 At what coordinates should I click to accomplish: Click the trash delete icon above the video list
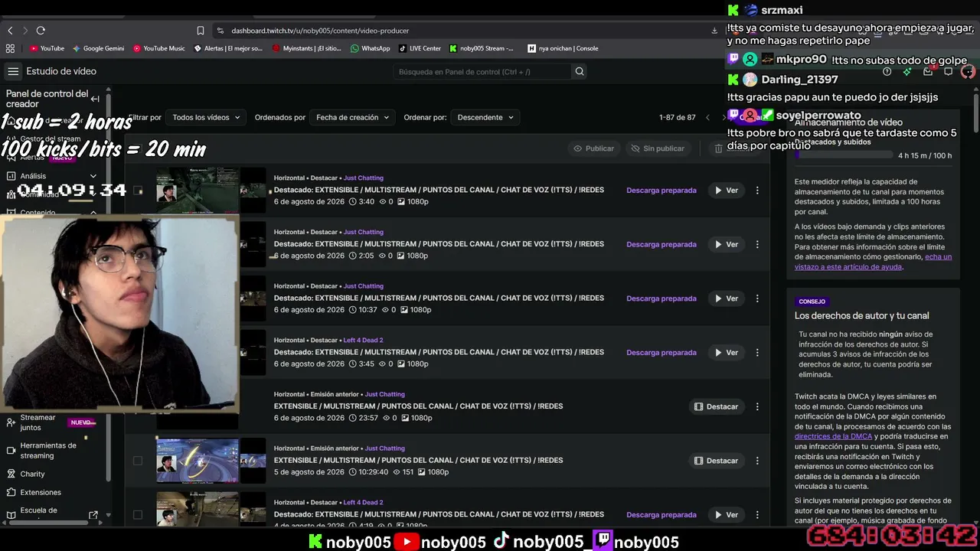click(x=718, y=148)
